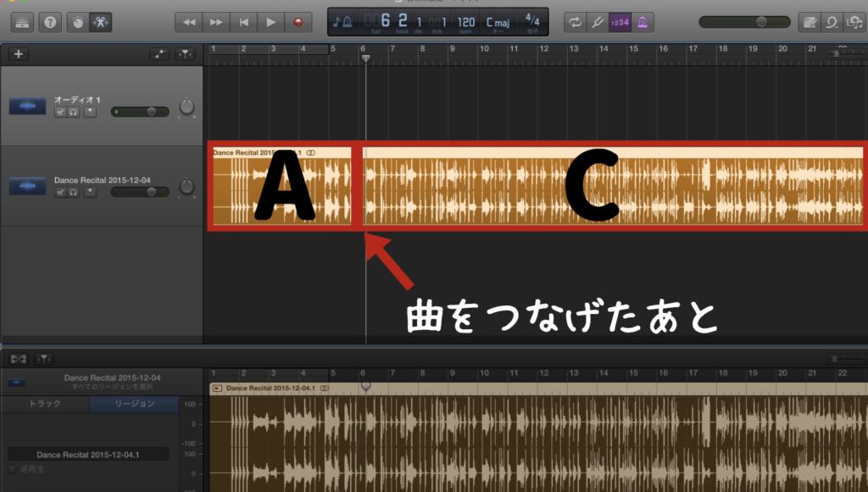Open Quick Help question mark button
Viewport: 868px width, 492px height.
point(50,22)
